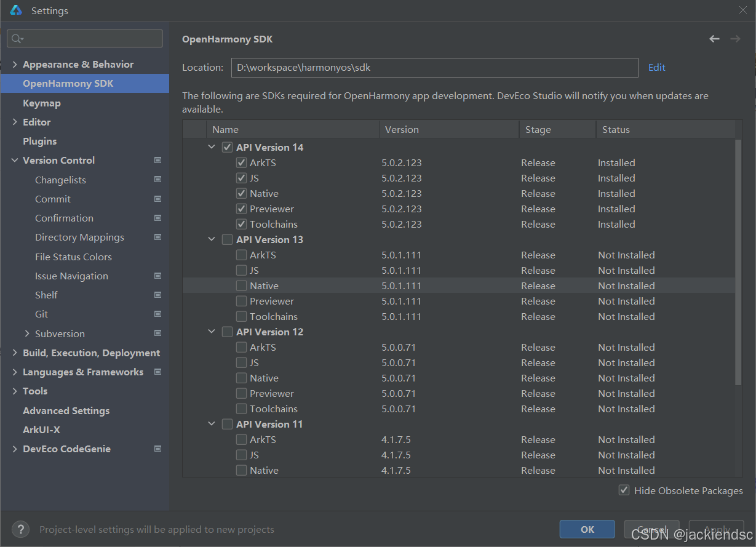Click the Edit link for SDK location
Image resolution: width=756 pixels, height=547 pixels.
click(x=657, y=67)
